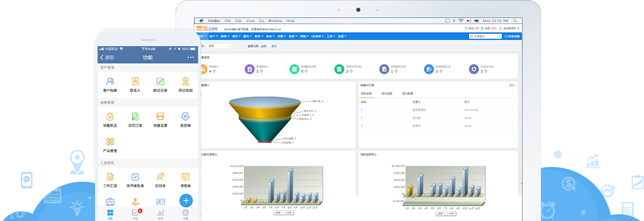
Task: Click the 快速创建 quick create button
Action: point(512,36)
